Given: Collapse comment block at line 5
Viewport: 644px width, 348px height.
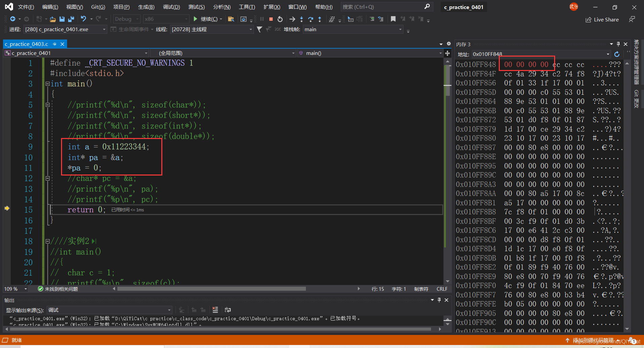Looking at the screenshot, I should [48, 105].
